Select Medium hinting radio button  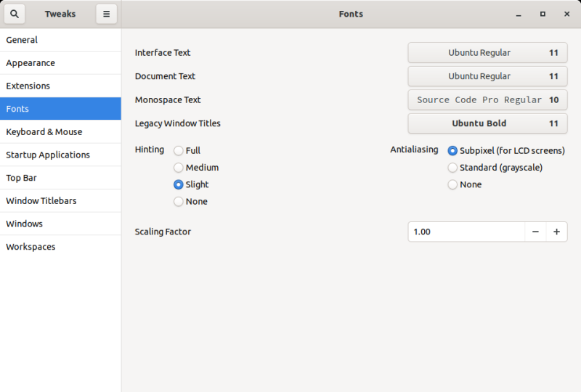point(179,168)
